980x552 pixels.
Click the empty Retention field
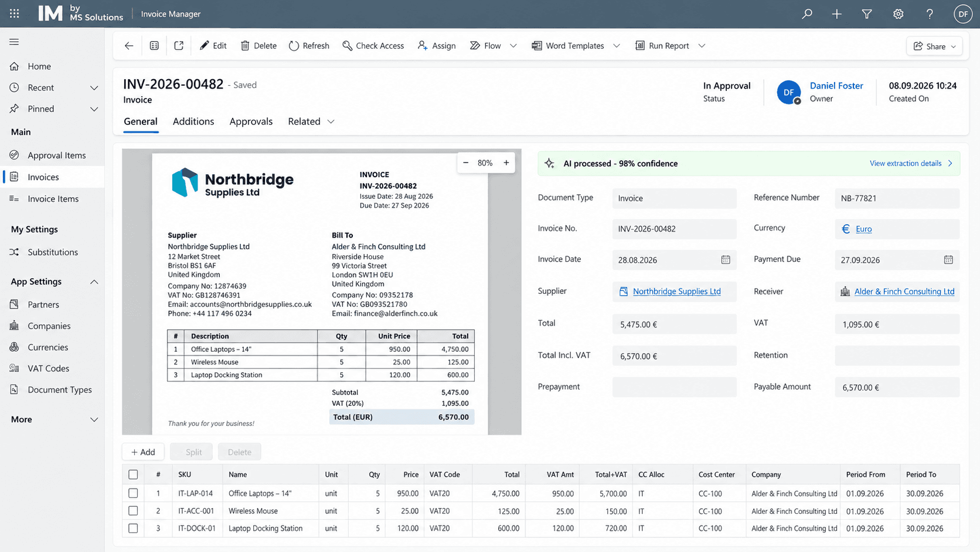pyautogui.click(x=897, y=355)
